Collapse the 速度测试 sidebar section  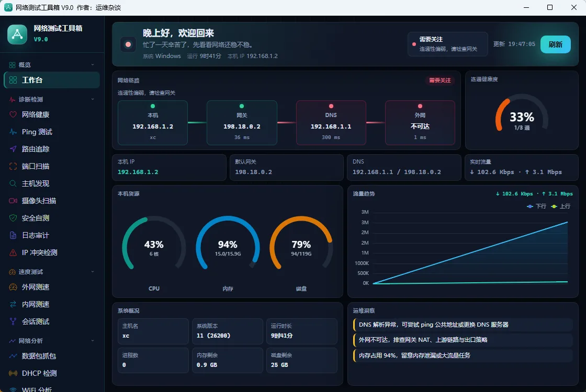(x=93, y=271)
